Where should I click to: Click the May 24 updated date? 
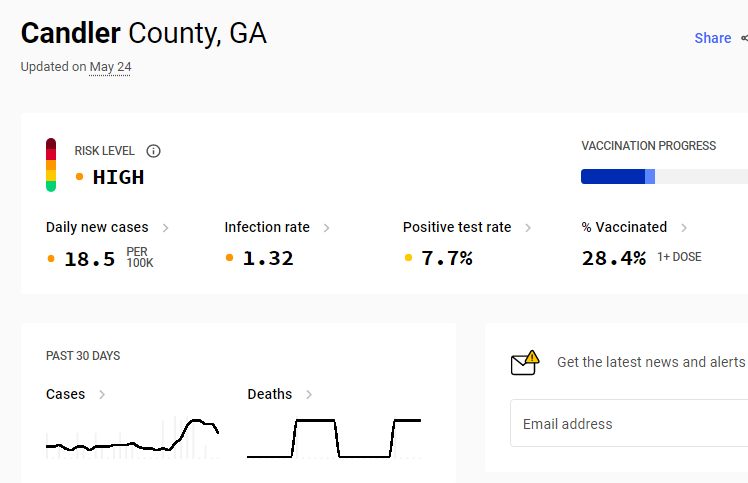point(110,67)
